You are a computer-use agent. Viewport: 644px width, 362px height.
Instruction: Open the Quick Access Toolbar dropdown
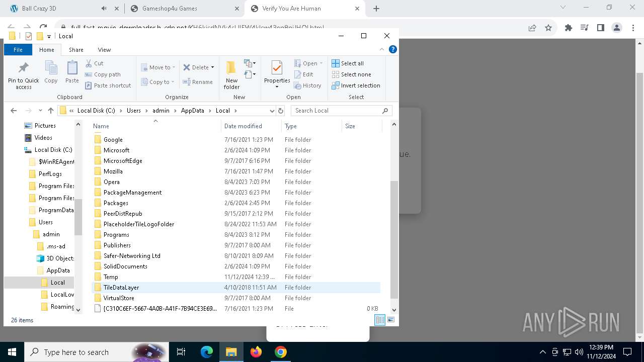tap(49, 36)
